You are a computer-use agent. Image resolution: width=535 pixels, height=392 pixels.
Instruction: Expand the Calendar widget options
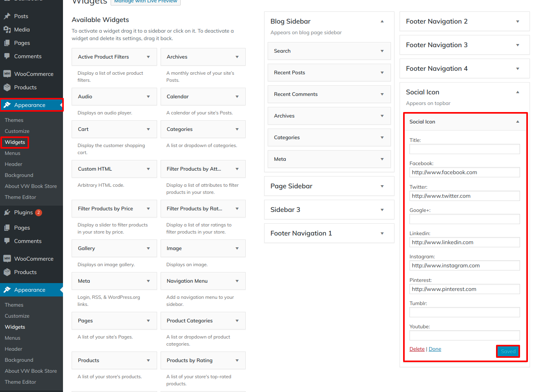237,97
